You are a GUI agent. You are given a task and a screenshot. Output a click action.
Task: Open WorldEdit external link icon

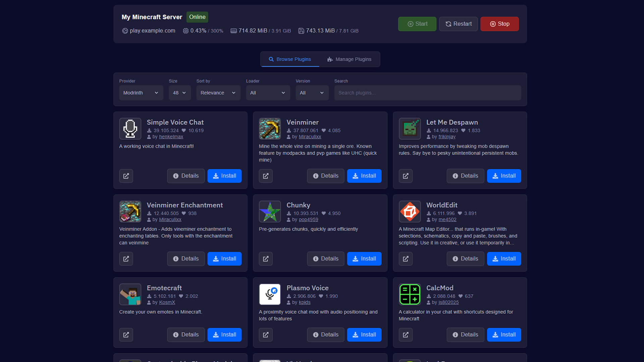click(406, 259)
